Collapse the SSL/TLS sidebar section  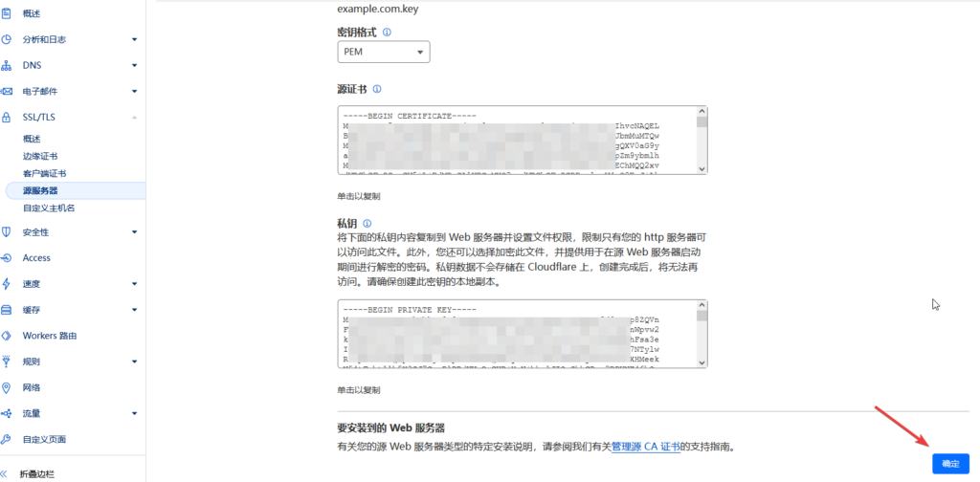pos(134,118)
